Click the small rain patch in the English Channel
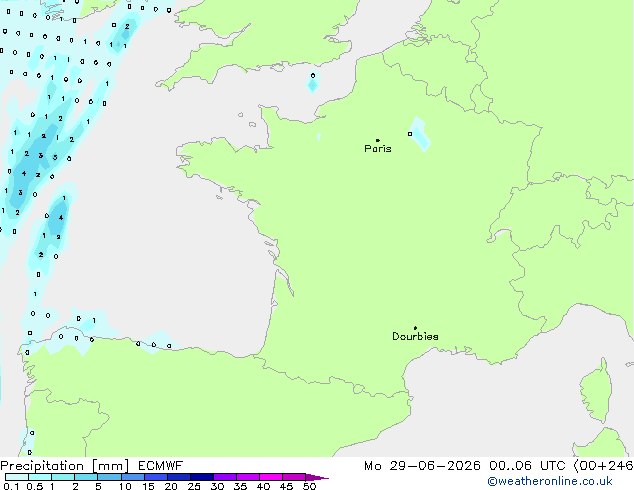The image size is (634, 490). click(x=313, y=82)
